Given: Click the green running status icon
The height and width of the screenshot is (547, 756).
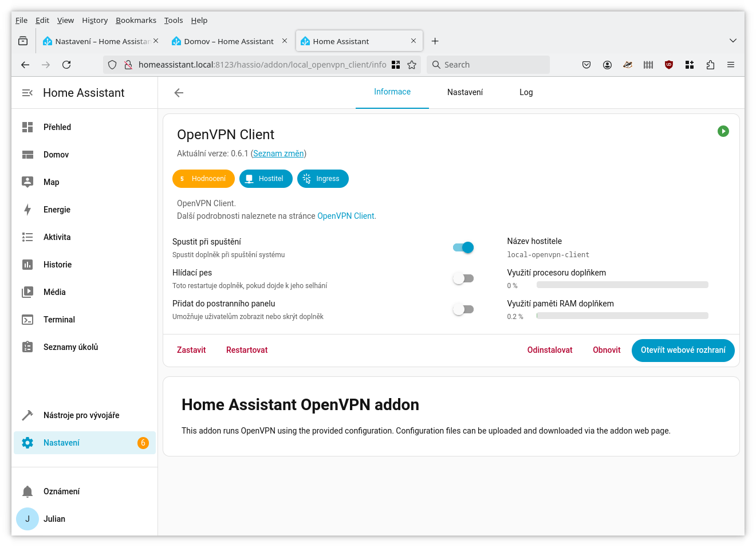Looking at the screenshot, I should pos(723,131).
